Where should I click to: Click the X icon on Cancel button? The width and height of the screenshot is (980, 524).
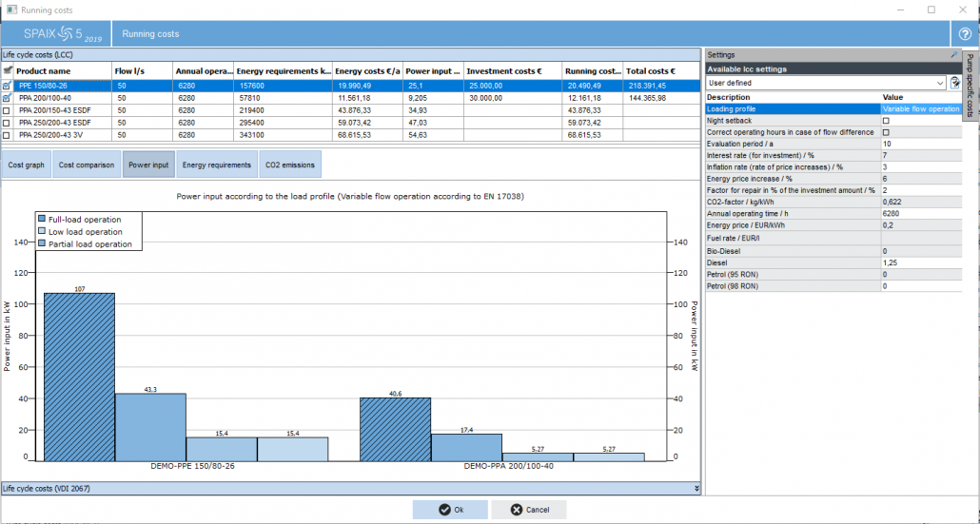pyautogui.click(x=517, y=510)
